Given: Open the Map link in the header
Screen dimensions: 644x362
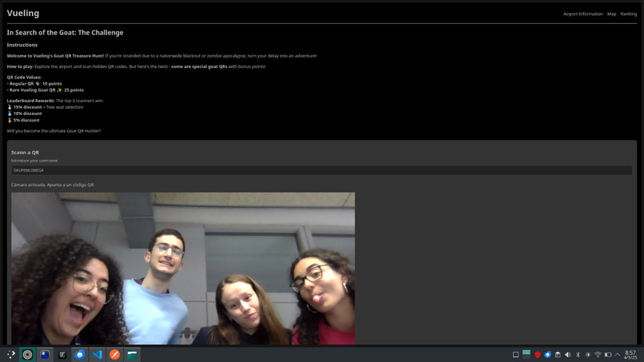Looking at the screenshot, I should point(611,14).
